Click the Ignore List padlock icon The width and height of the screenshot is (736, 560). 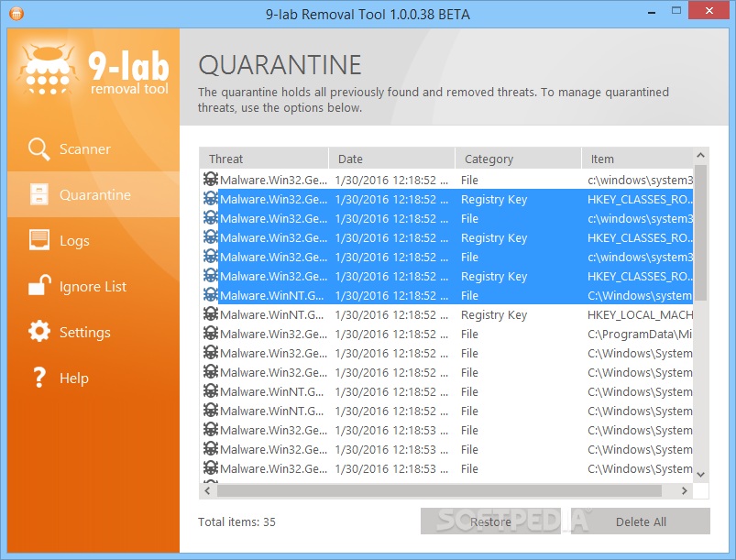click(x=39, y=285)
